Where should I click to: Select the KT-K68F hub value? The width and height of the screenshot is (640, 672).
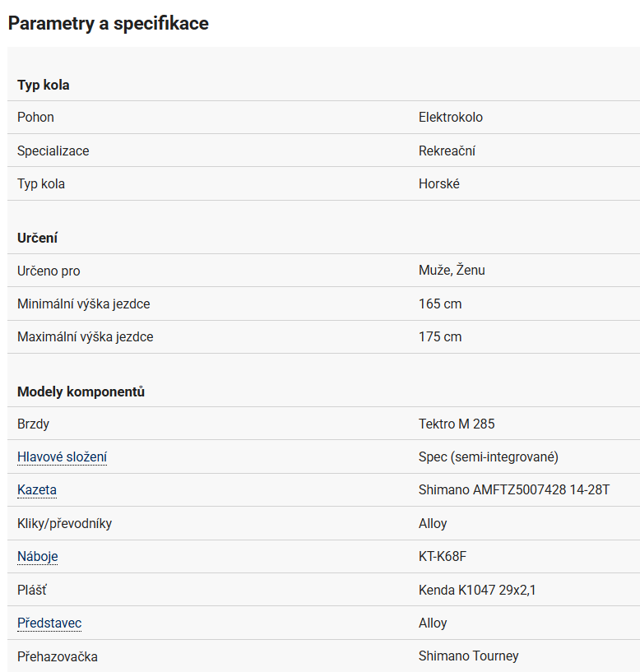443,557
